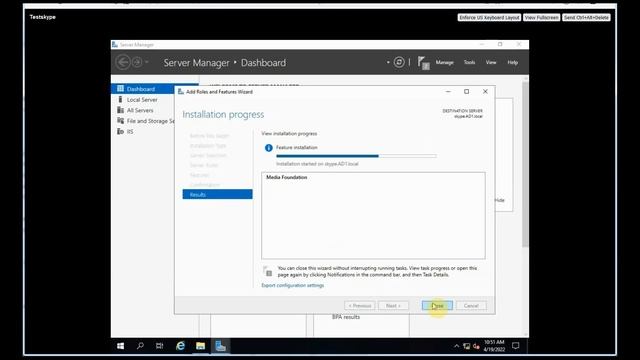Select Results step in wizard sidebar

point(217,194)
